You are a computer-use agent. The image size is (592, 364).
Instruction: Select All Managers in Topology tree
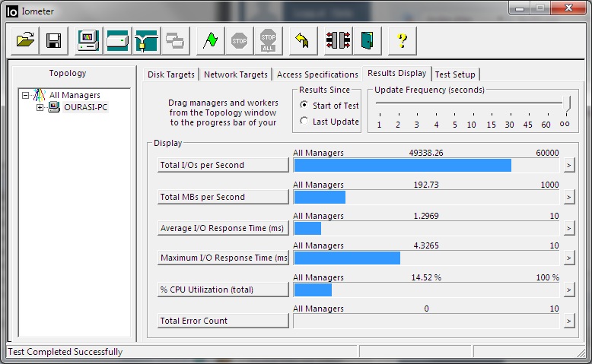click(x=75, y=95)
